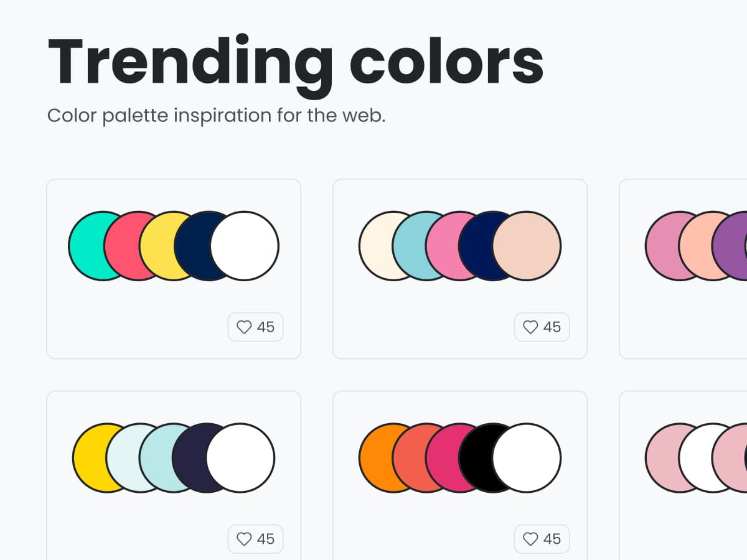Select the peach swatch ending the cream palette
The width and height of the screenshot is (747, 560).
527,246
